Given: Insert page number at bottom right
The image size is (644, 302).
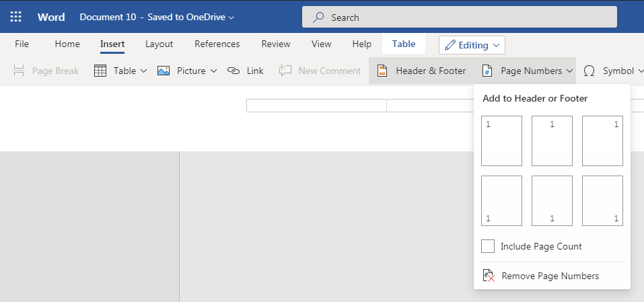Looking at the screenshot, I should 602,200.
